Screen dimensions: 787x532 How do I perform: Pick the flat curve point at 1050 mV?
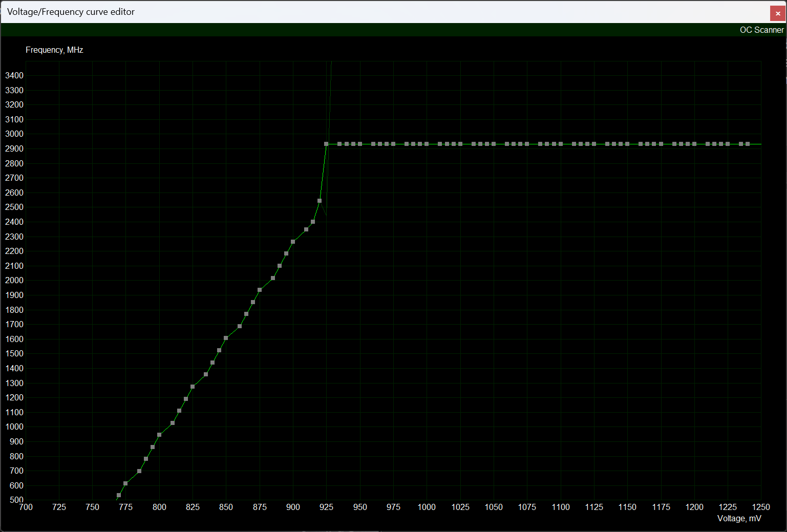(x=494, y=144)
